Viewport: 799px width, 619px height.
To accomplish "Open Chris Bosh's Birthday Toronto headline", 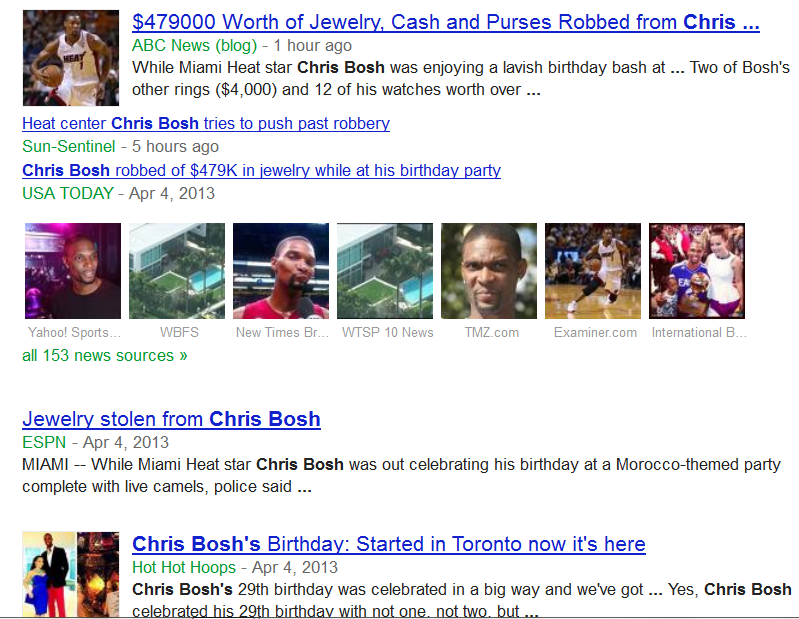I will pyautogui.click(x=389, y=544).
